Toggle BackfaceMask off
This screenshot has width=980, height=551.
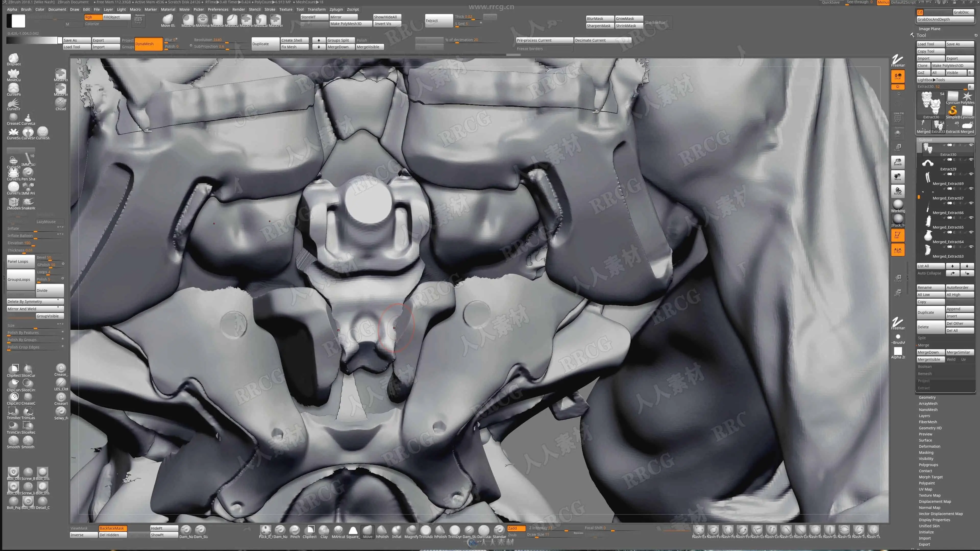[x=113, y=528]
